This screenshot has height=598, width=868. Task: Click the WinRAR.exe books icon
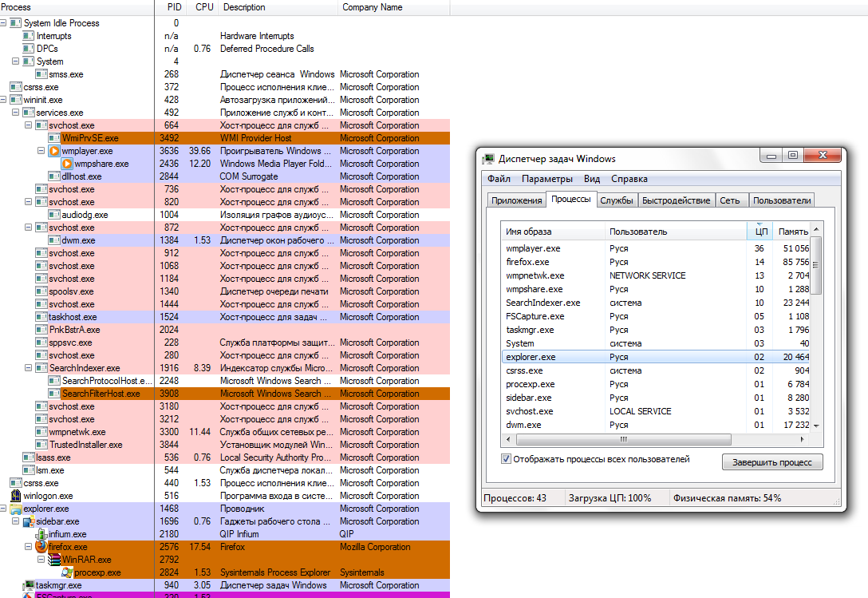coord(54,560)
